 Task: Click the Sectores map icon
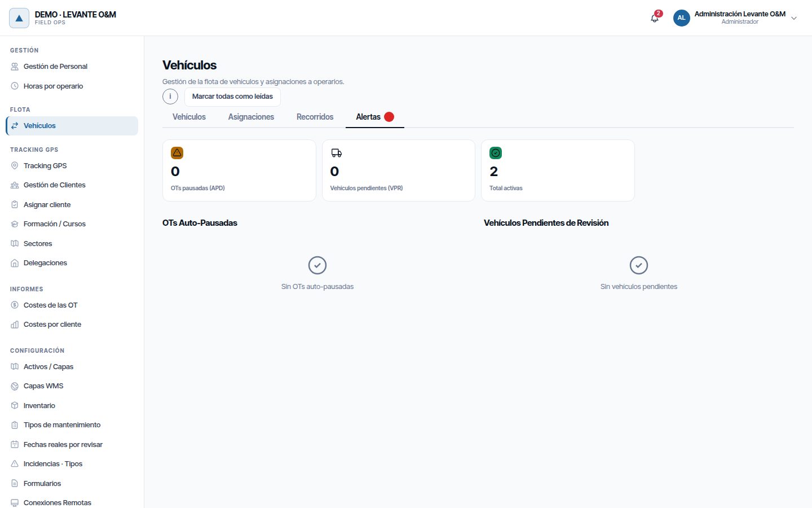(x=15, y=244)
